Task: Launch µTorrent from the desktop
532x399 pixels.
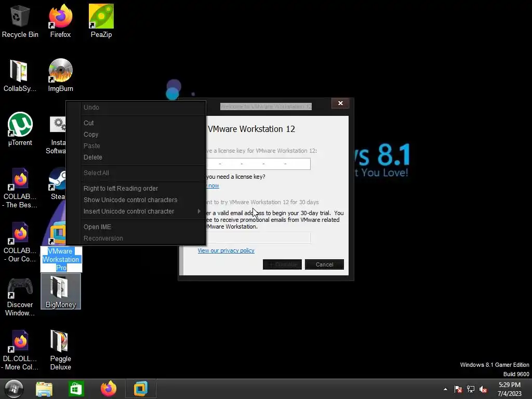Action: click(x=20, y=129)
